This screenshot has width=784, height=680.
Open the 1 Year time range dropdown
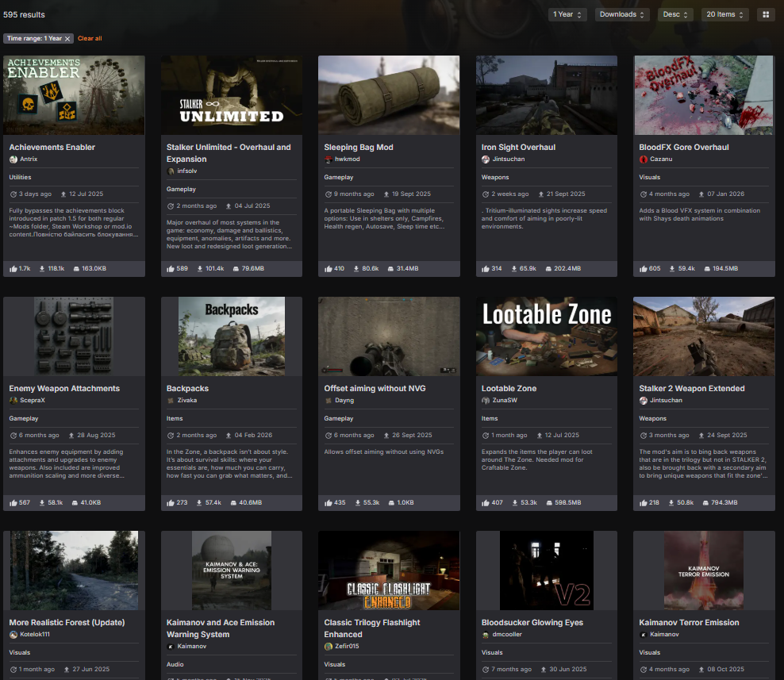(x=567, y=14)
